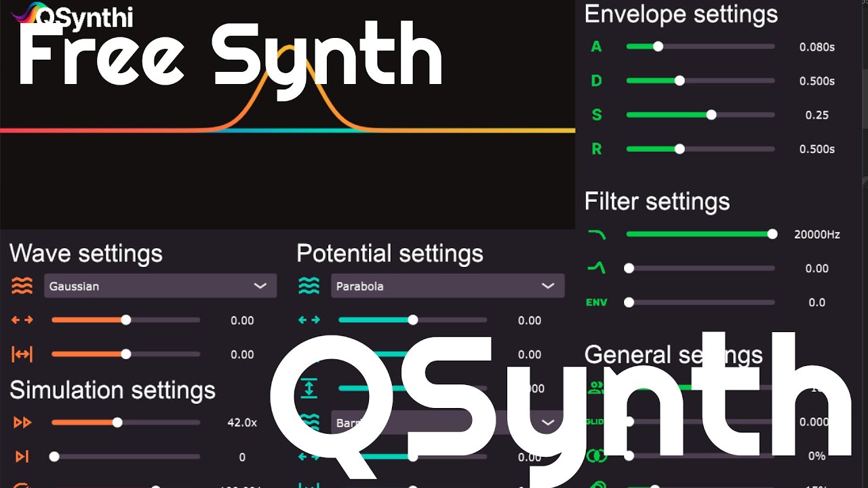This screenshot has width=868, height=488.
Task: Click the wave offset value 0.00
Action: pos(242,321)
